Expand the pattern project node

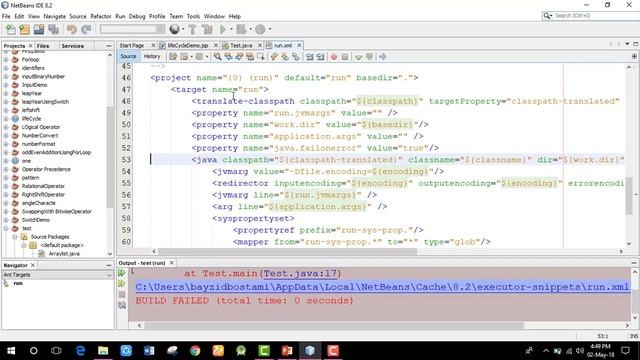(6, 178)
